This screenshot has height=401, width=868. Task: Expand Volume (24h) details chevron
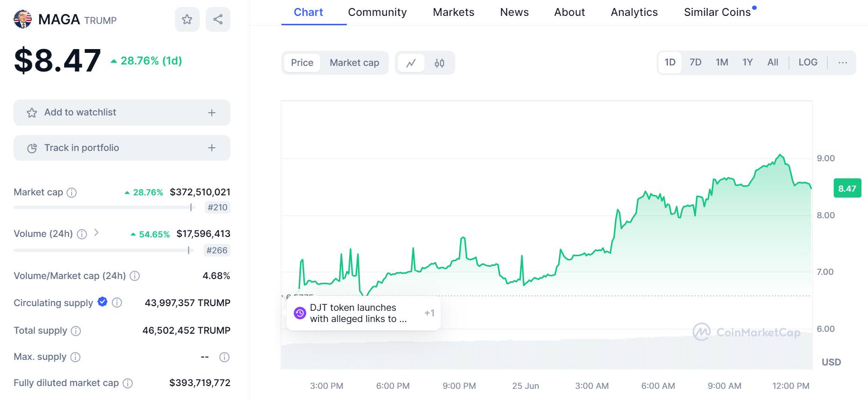[x=96, y=232]
